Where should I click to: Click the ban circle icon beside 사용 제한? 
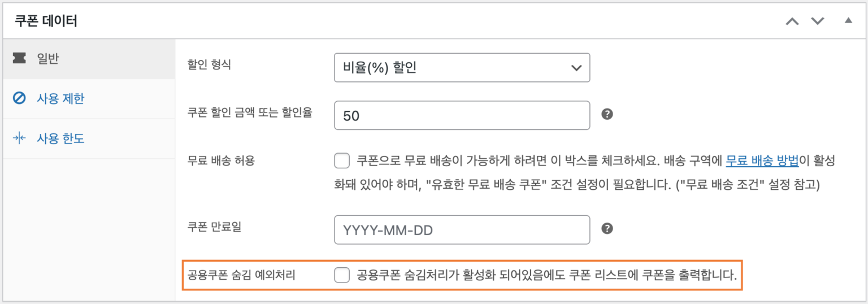pyautogui.click(x=19, y=99)
